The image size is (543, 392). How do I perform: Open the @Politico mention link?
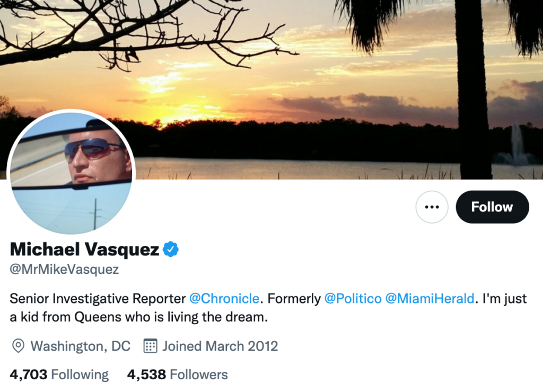(353, 299)
